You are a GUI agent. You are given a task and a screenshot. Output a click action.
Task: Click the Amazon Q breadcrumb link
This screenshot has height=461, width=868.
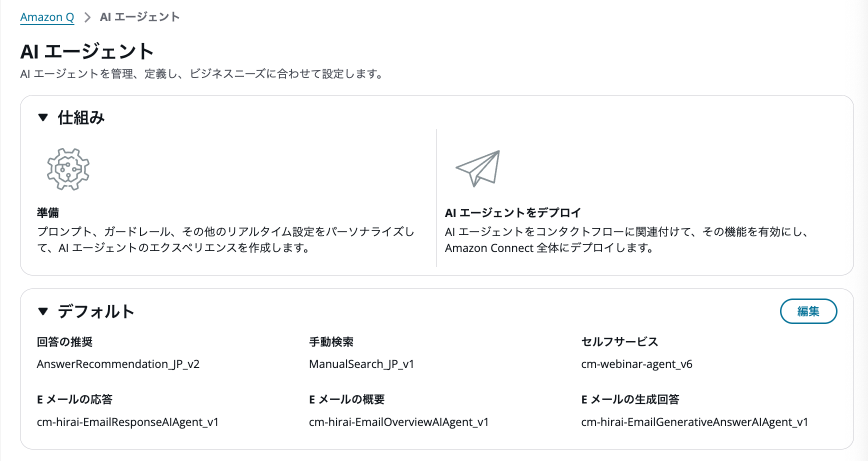(x=47, y=17)
